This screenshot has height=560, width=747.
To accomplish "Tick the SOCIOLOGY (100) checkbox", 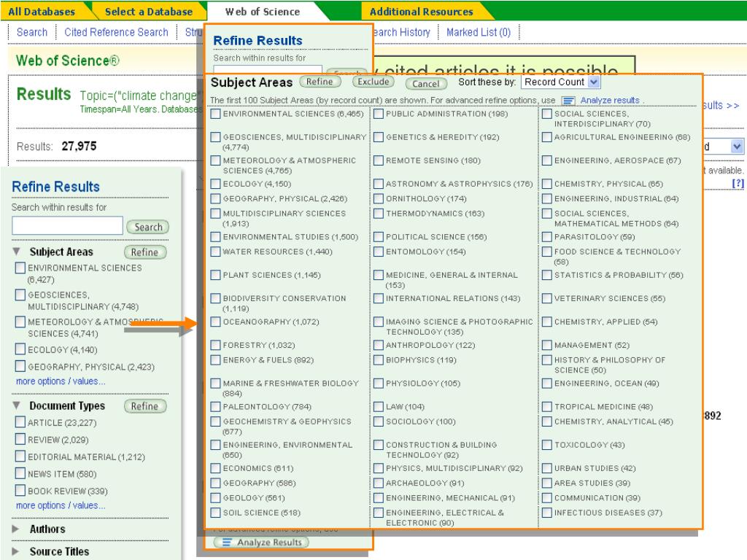I will pyautogui.click(x=379, y=421).
